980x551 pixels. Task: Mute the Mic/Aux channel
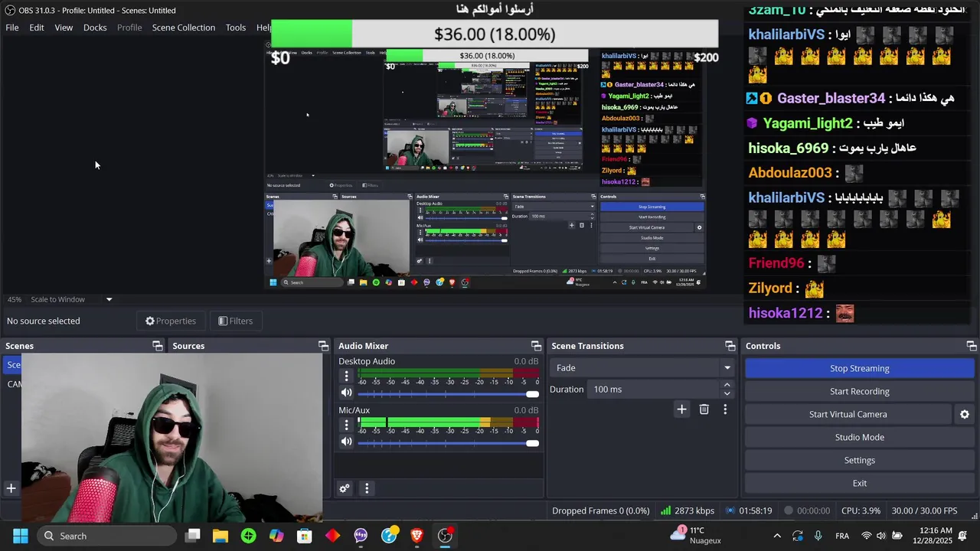point(346,442)
